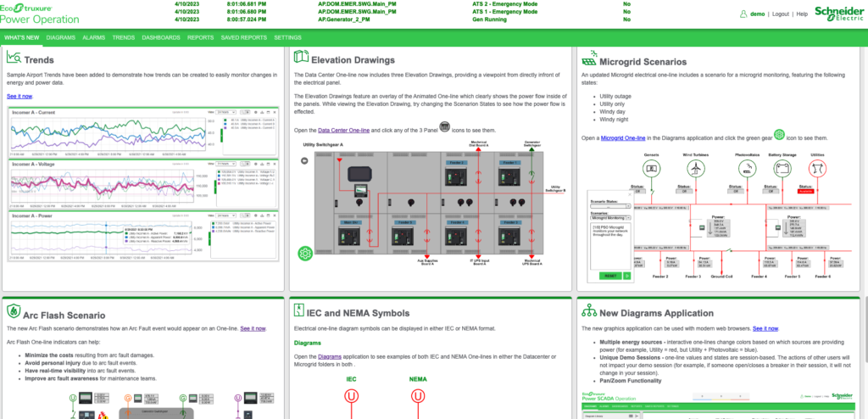Click the green gear icon in Microgrid text

tap(780, 135)
